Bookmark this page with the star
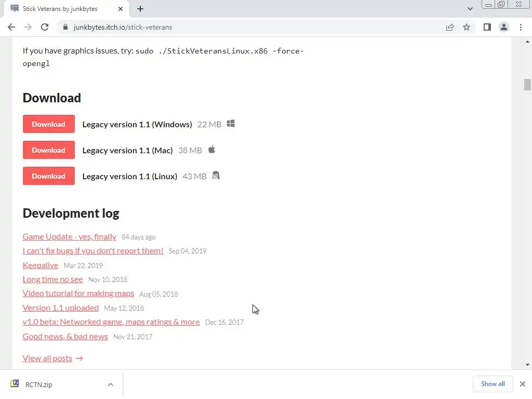The width and height of the screenshot is (532, 399). tap(467, 27)
